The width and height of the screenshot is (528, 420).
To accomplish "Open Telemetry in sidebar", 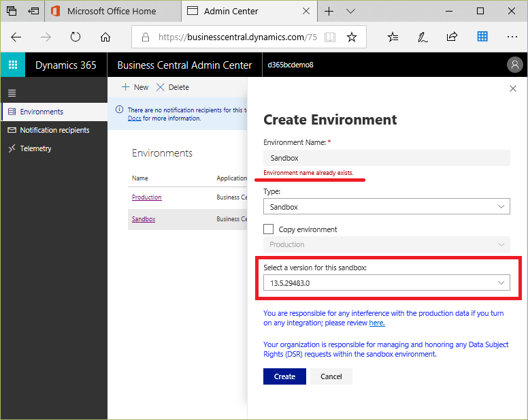I will tap(54, 148).
